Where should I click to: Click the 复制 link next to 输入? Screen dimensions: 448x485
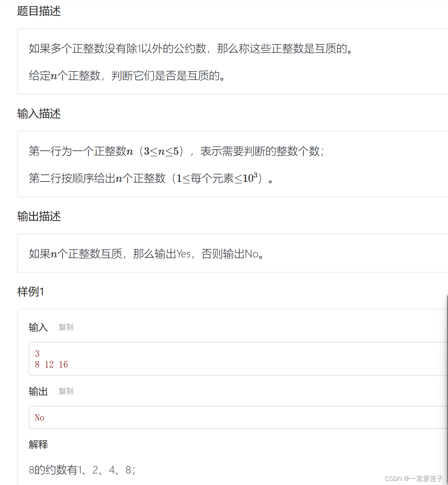(66, 327)
